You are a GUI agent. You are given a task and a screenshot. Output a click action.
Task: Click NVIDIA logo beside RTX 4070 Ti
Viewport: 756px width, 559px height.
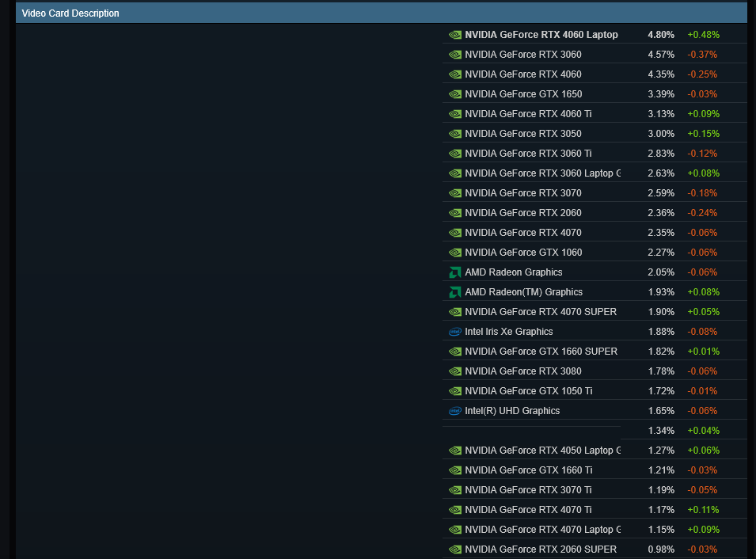(455, 510)
